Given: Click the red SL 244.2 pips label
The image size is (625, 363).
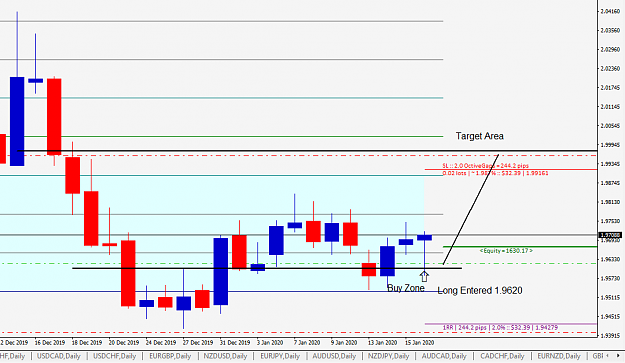Looking at the screenshot, I should coord(485,165).
